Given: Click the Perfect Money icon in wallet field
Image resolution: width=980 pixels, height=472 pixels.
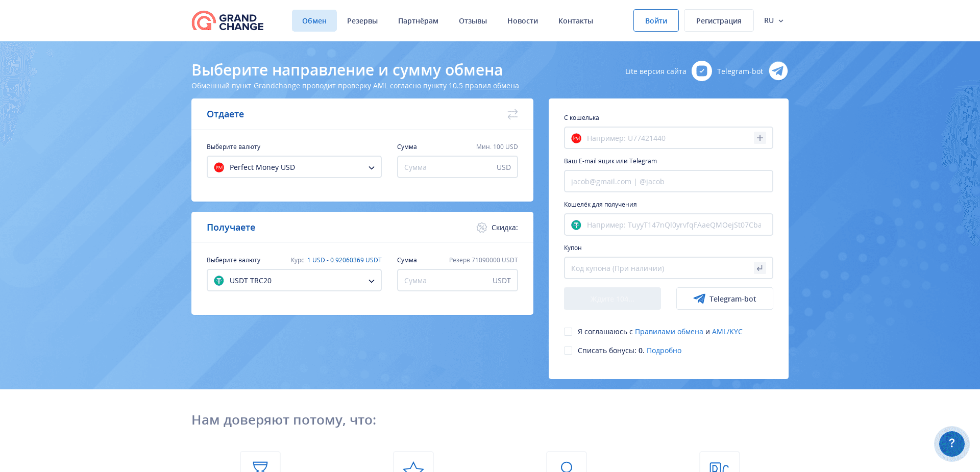Looking at the screenshot, I should coord(576,138).
